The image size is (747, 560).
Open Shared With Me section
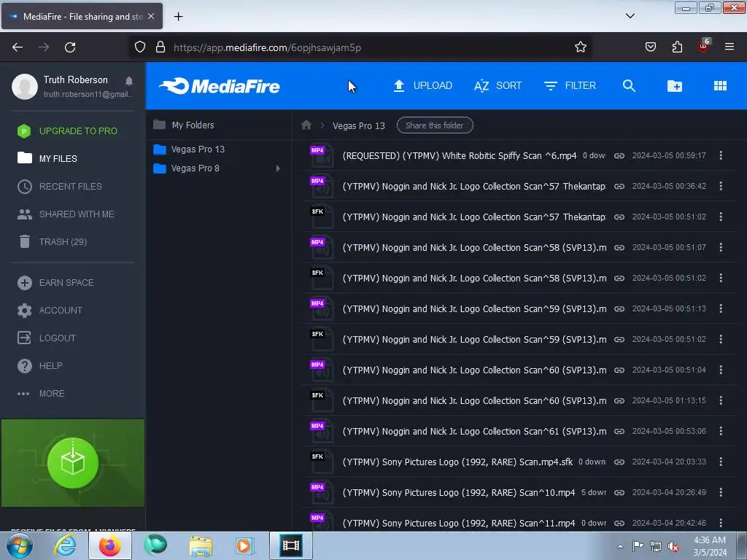click(x=66, y=214)
